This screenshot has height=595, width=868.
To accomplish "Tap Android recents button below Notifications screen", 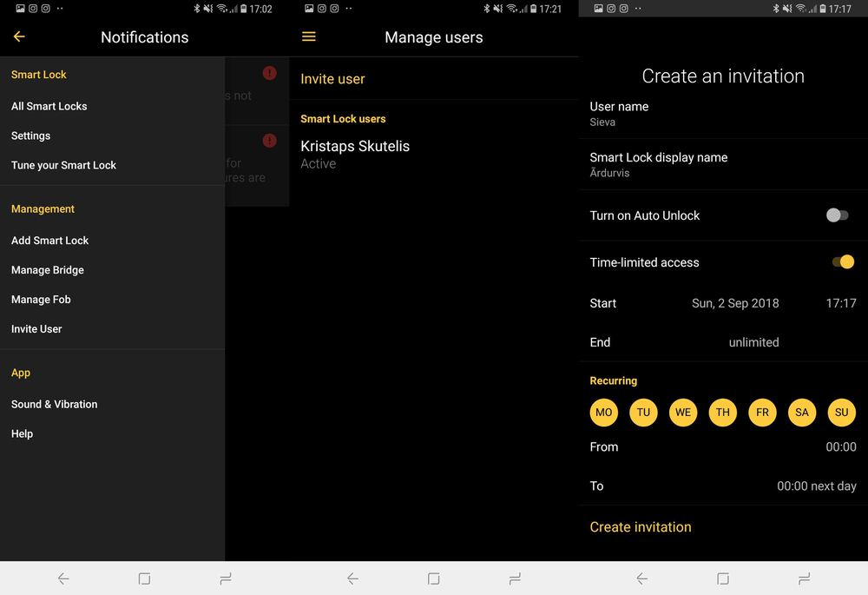I will (x=226, y=579).
